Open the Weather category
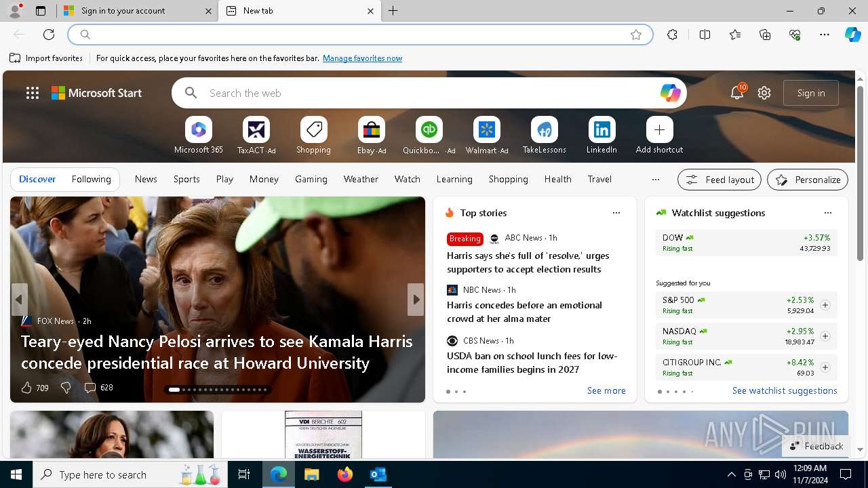868x488 pixels. pyautogui.click(x=361, y=179)
